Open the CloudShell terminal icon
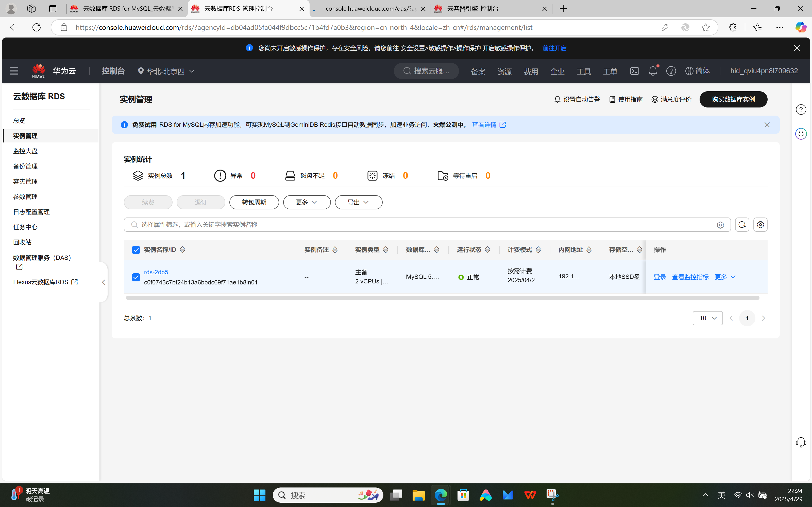The width and height of the screenshot is (812, 507). [x=634, y=71]
